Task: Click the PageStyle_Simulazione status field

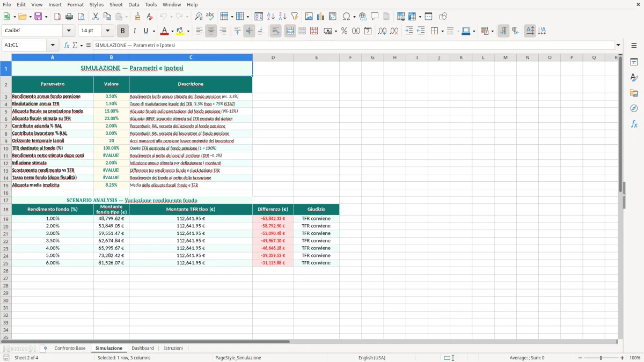Action: pos(238,358)
